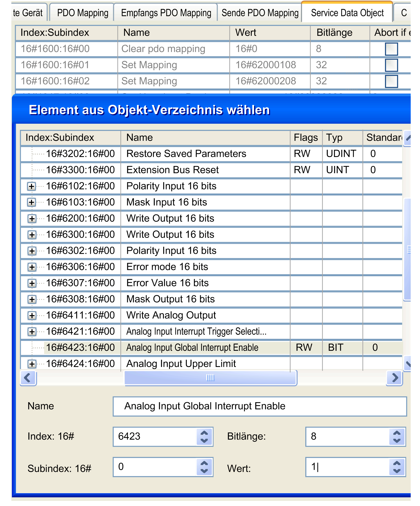Expand the 16#6424:16#00 Analog Input Upper Limit node

tap(31, 364)
